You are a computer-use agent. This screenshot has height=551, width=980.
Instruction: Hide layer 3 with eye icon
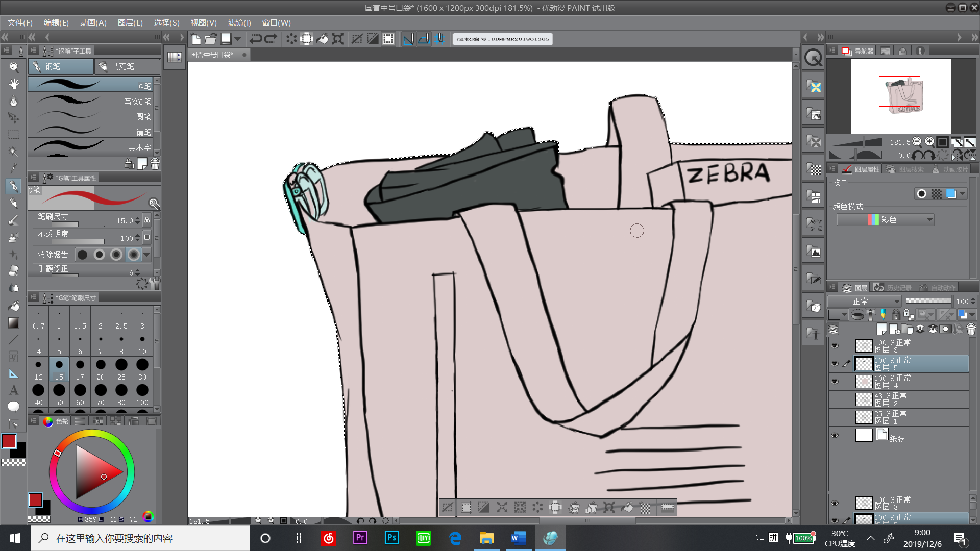[835, 346]
